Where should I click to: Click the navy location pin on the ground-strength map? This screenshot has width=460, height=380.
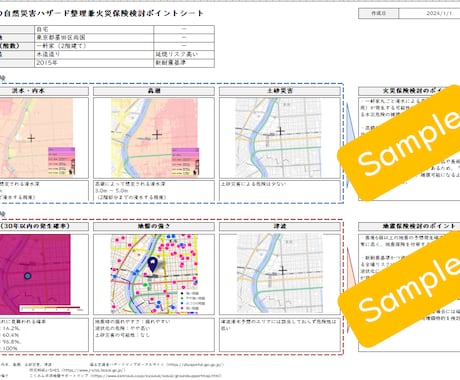tap(153, 265)
